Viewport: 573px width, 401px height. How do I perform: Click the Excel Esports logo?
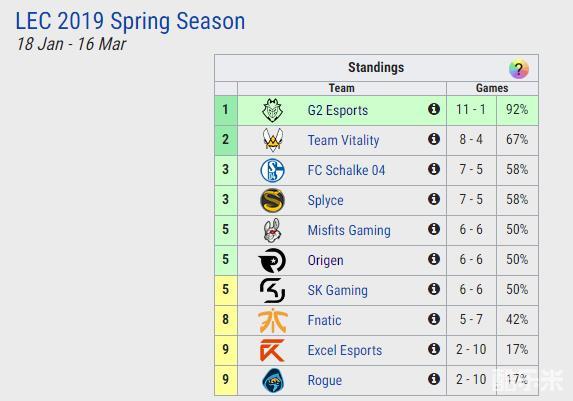(272, 351)
